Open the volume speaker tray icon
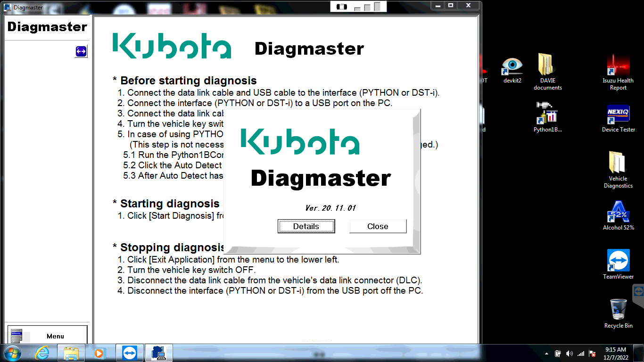Screen dimensions: 644x362 click(569, 354)
